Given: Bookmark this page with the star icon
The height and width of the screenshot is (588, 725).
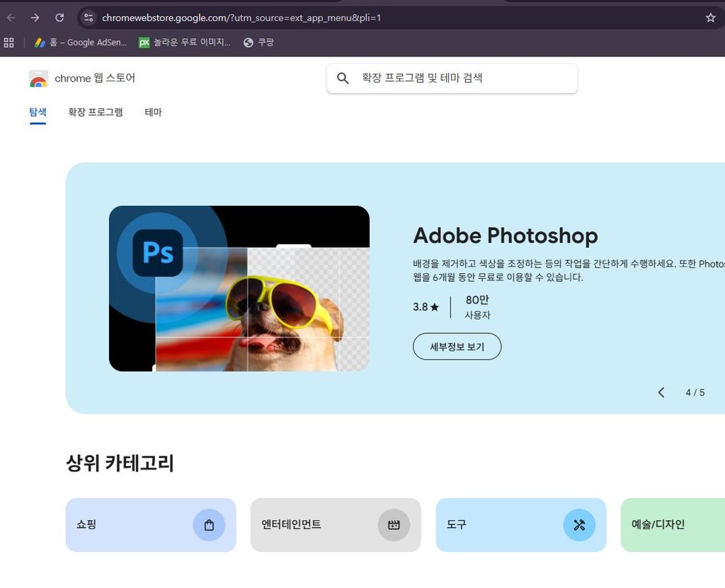Looking at the screenshot, I should click(x=711, y=18).
